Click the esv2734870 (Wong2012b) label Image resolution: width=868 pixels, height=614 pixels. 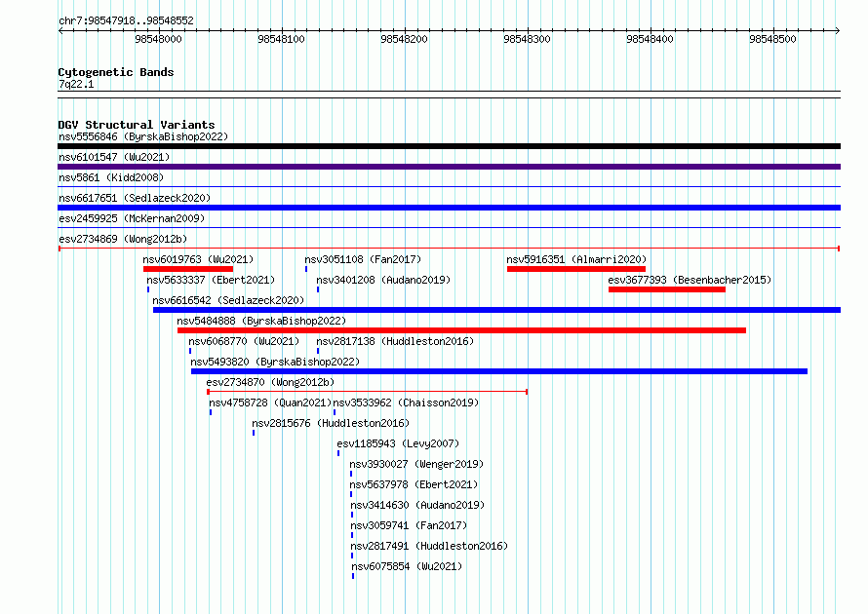point(270,382)
